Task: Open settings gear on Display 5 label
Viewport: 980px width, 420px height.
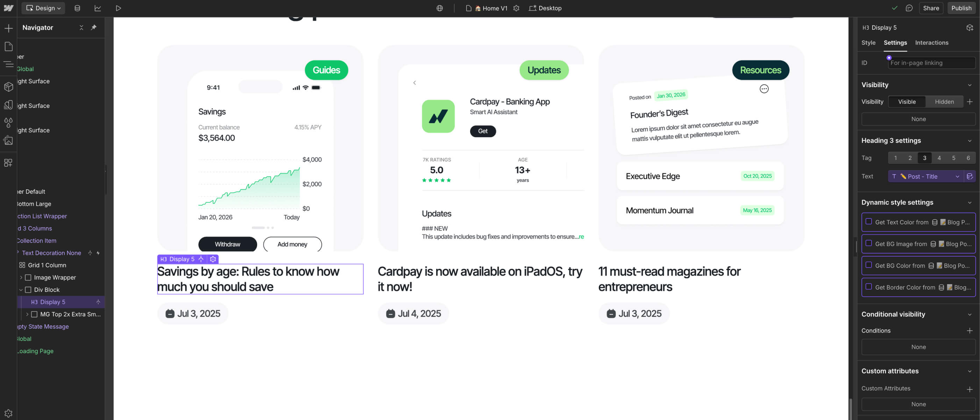Action: tap(213, 259)
